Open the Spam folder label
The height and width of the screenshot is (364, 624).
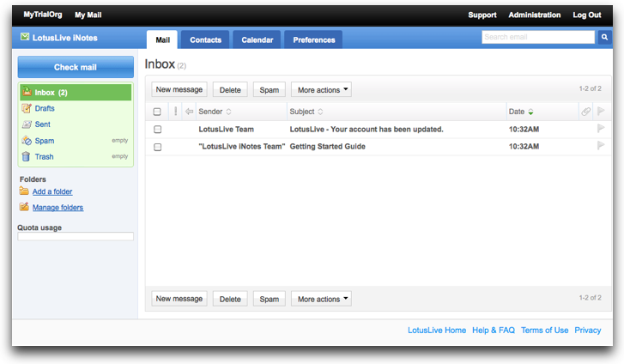pos(45,141)
